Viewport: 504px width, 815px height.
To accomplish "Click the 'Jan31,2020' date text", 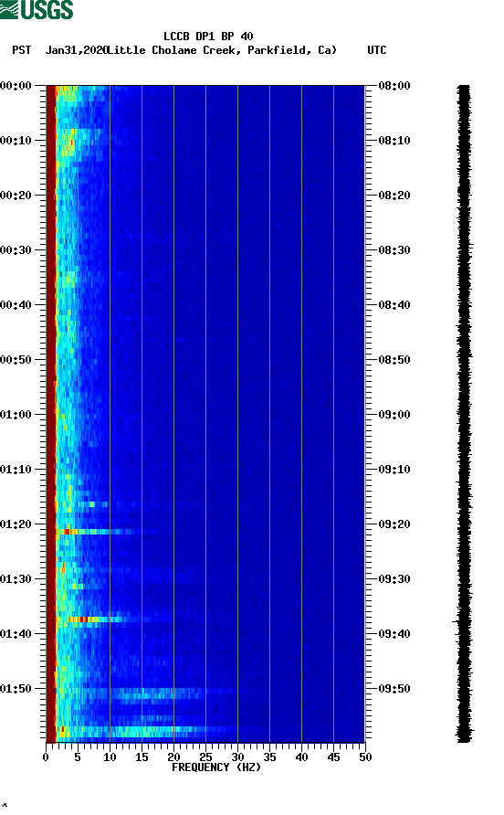I will [x=76, y=50].
